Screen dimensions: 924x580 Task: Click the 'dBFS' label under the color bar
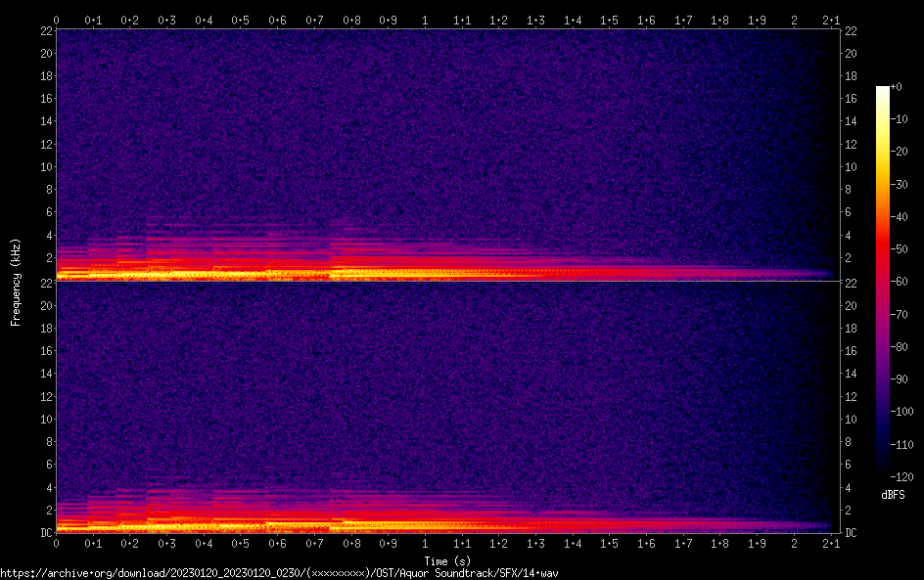[x=893, y=496]
